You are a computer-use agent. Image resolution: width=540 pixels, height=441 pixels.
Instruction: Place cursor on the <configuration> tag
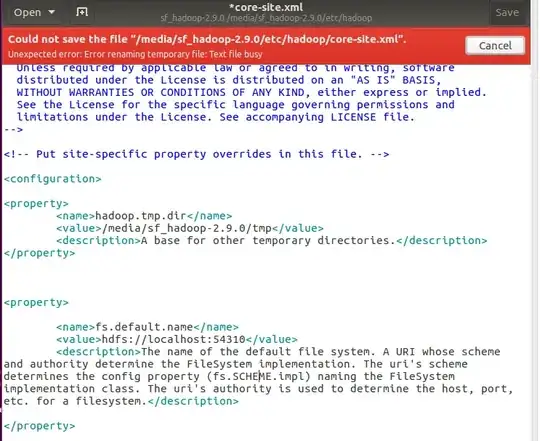pyautogui.click(x=53, y=179)
